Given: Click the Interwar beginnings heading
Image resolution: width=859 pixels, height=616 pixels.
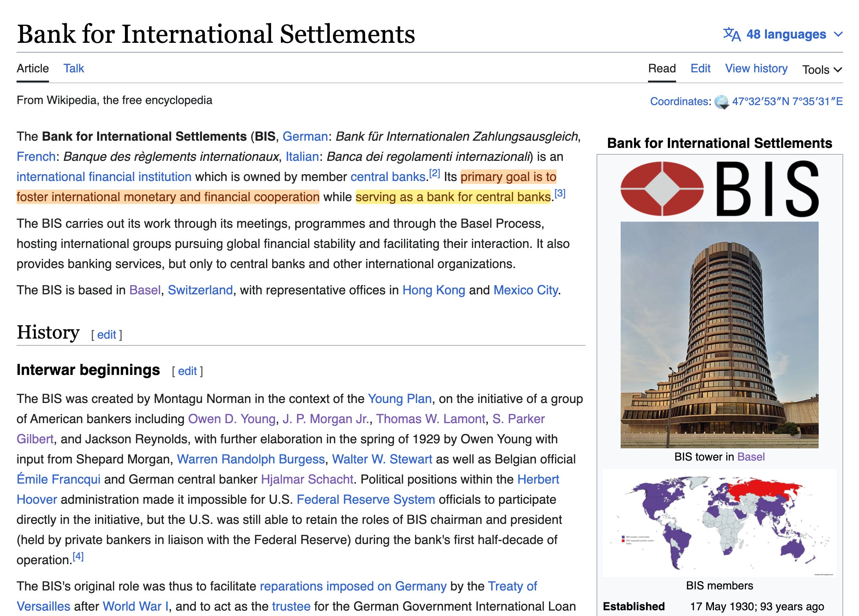Looking at the screenshot, I should click(x=88, y=370).
